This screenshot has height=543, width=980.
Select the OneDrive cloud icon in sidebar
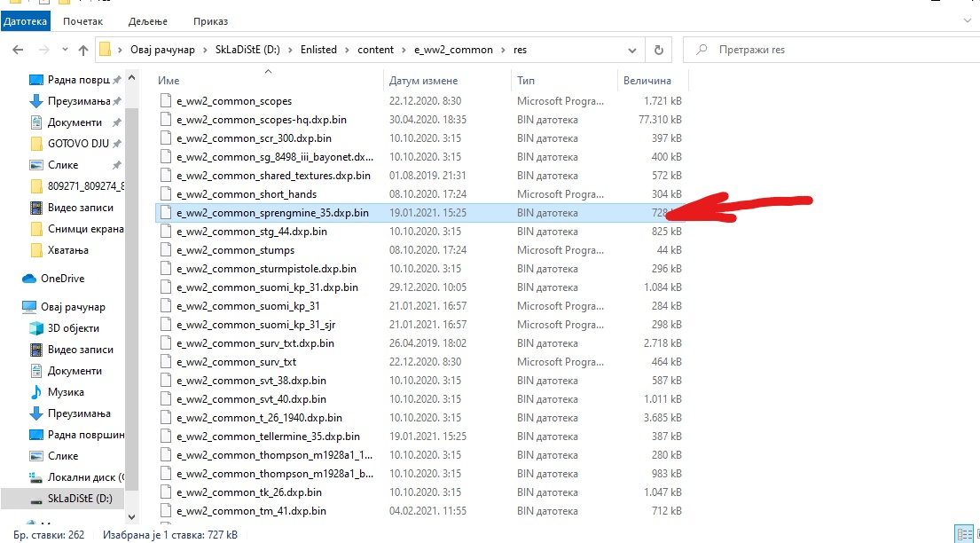pos(29,279)
